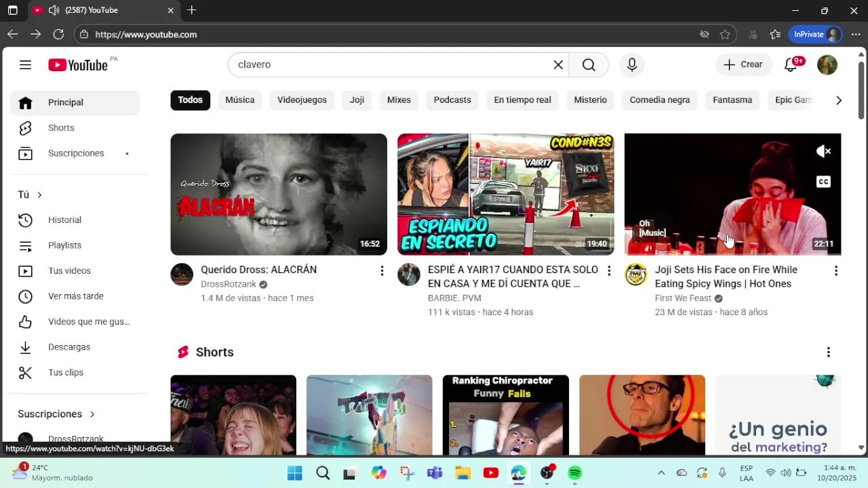The image size is (868, 488).
Task: Select the Mixes filter chip
Action: [x=399, y=100]
